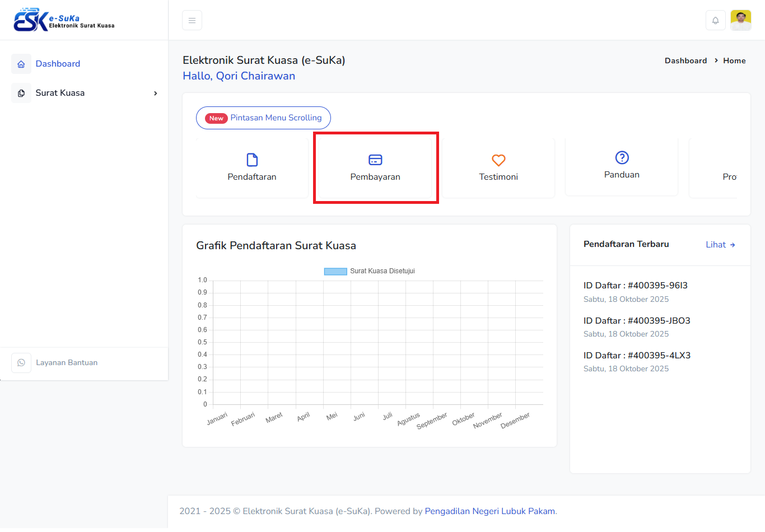Image resolution: width=765 pixels, height=532 pixels.
Task: Click the e-SuKa logo
Action: pyautogui.click(x=64, y=20)
